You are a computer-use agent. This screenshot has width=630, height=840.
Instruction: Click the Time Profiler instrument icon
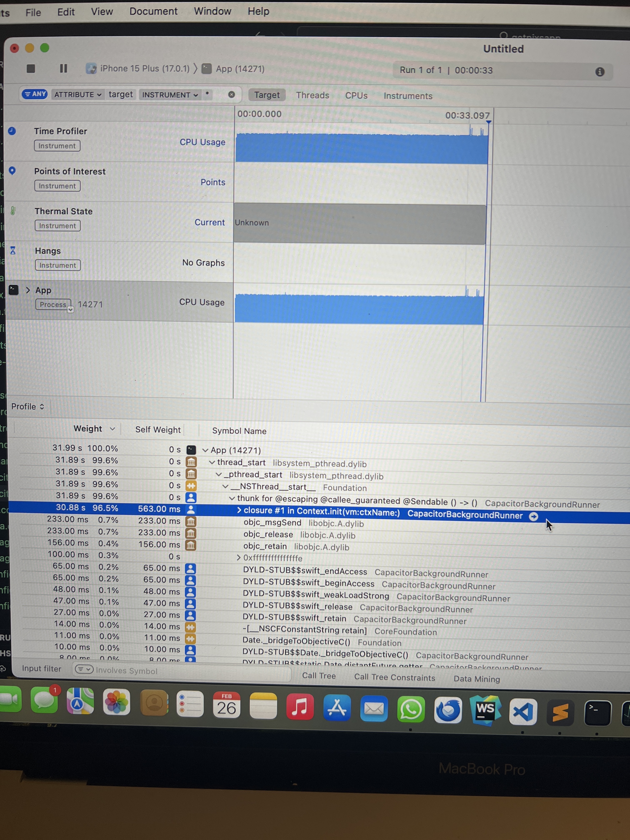tap(12, 131)
